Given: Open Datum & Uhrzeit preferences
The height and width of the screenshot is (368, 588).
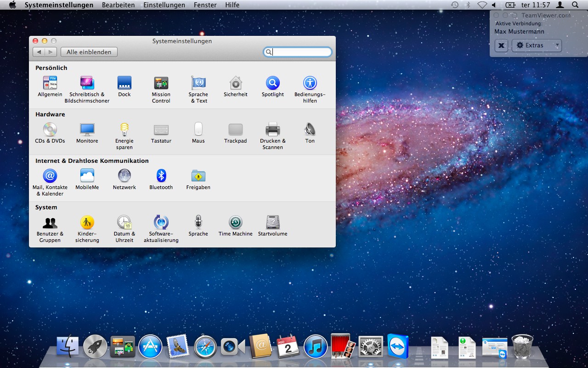Looking at the screenshot, I should pyautogui.click(x=124, y=229).
